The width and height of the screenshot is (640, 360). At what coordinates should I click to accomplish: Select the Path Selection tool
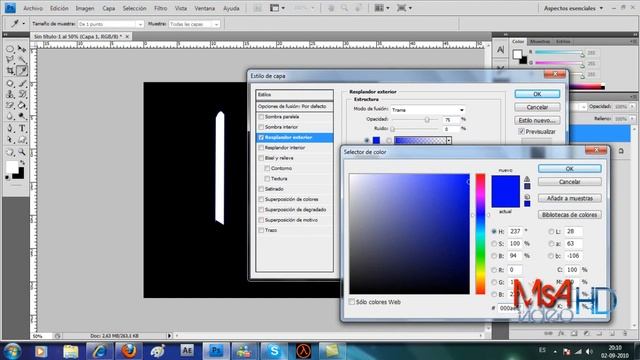point(10,140)
